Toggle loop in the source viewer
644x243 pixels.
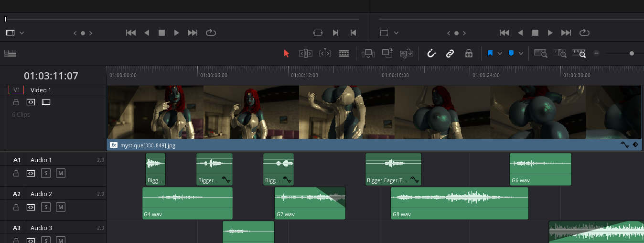211,33
